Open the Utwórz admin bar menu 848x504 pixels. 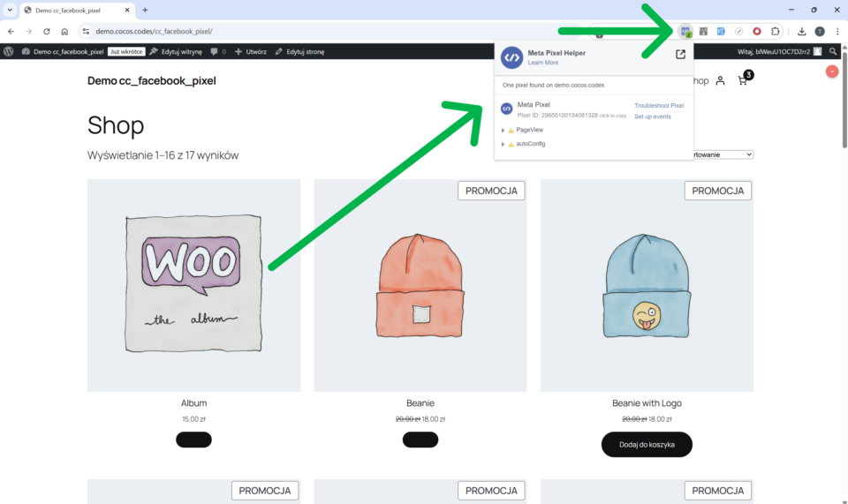pos(251,51)
